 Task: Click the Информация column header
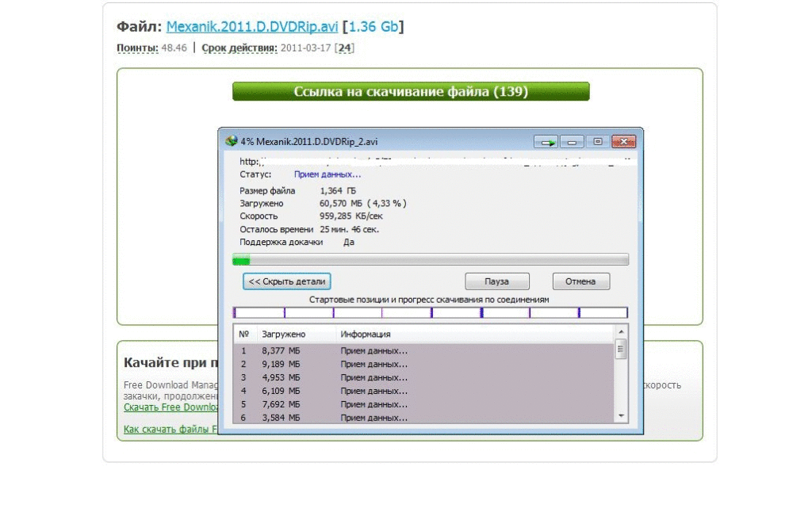(365, 335)
